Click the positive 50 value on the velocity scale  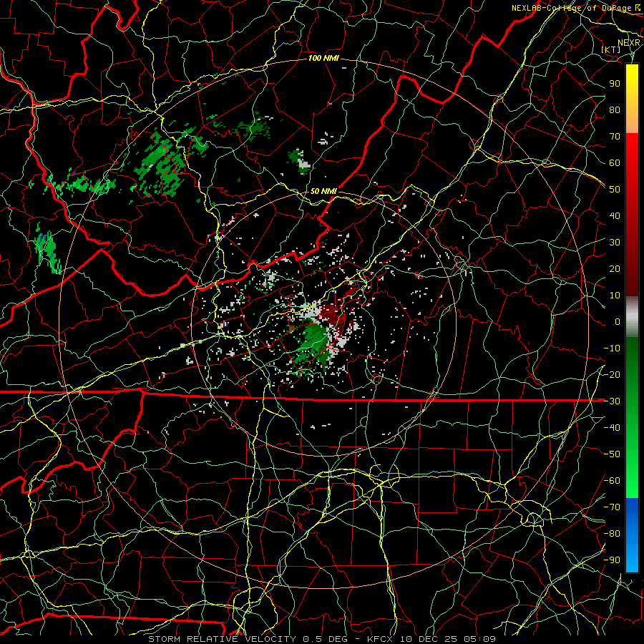pyautogui.click(x=615, y=190)
